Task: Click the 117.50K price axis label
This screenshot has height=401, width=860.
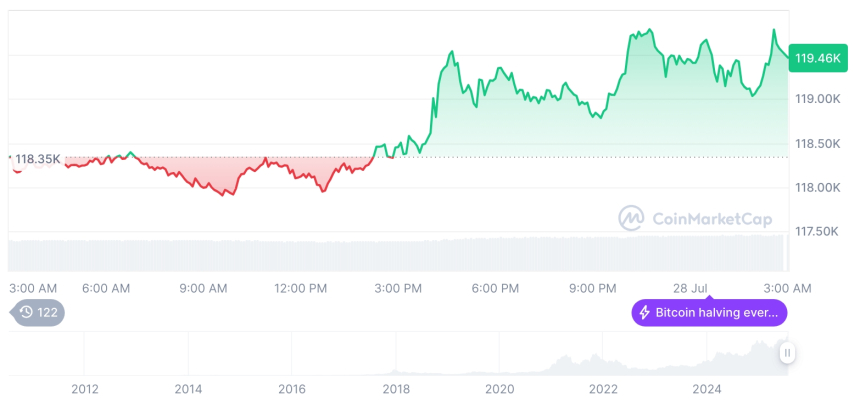Action: [x=817, y=232]
